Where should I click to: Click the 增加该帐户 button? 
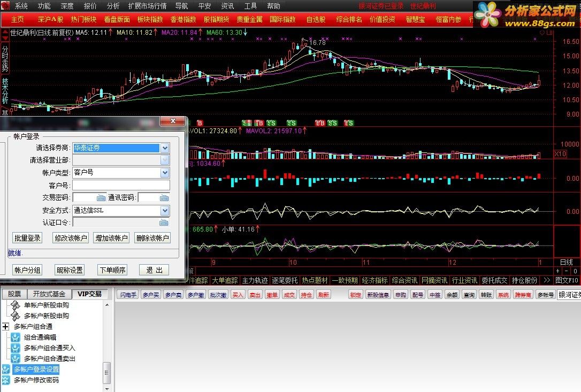(111, 238)
